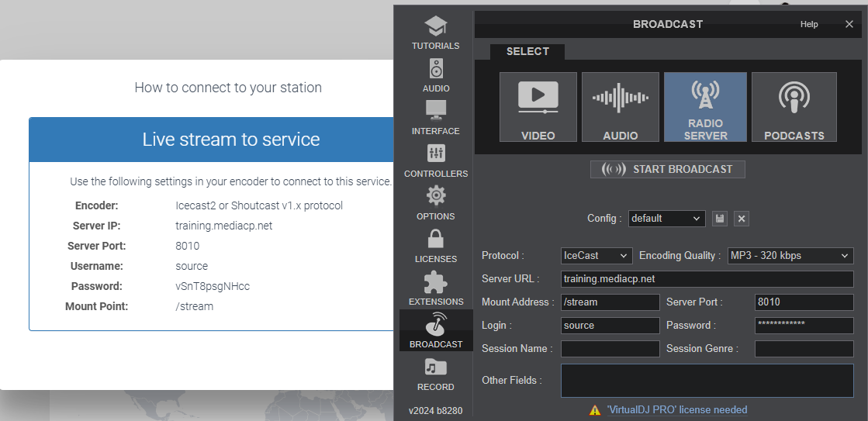Expand the Encoding Quality dropdown
The image size is (868, 421).
pos(790,256)
